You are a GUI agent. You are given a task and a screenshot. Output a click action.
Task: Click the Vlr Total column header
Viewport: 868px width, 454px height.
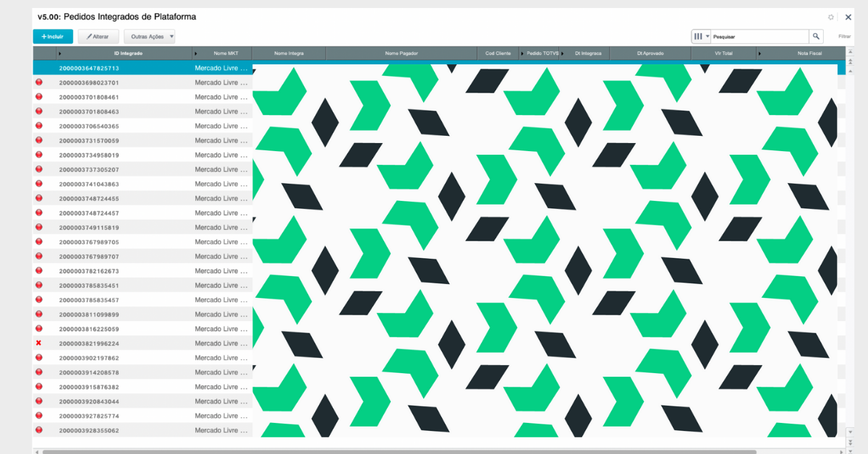[x=723, y=53]
